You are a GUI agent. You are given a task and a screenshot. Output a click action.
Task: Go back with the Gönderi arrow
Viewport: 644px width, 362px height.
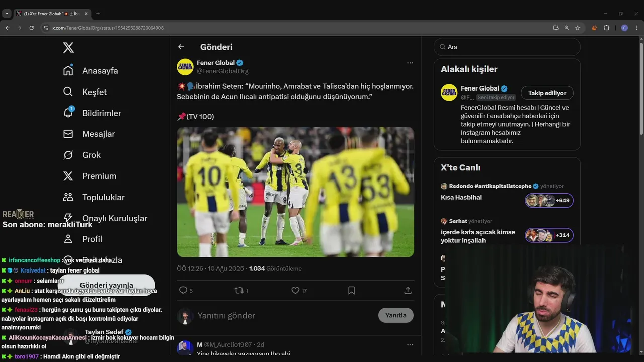coord(181,47)
